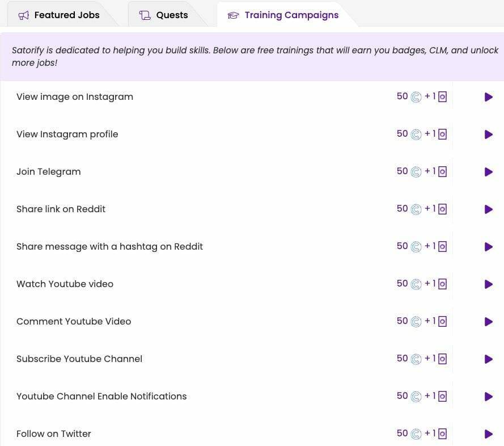This screenshot has width=504, height=446.
Task: Click the 50 reward value for Watch Youtube video
Action: (402, 284)
